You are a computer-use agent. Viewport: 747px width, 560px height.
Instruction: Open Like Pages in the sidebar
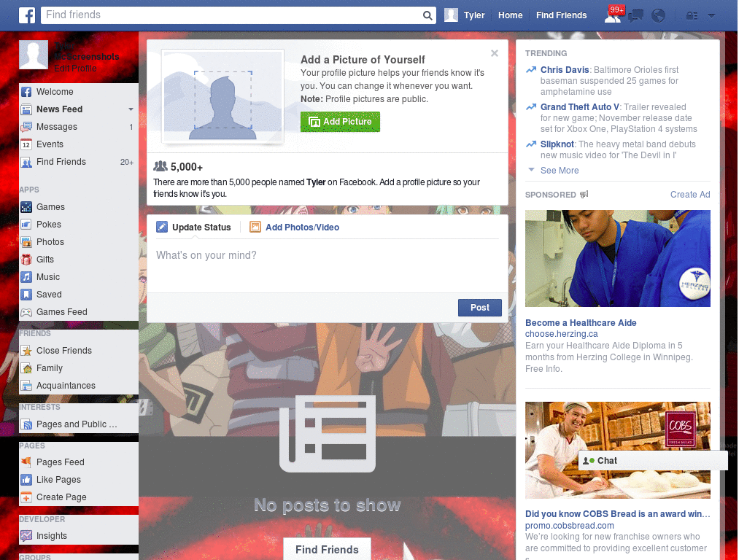click(79, 480)
